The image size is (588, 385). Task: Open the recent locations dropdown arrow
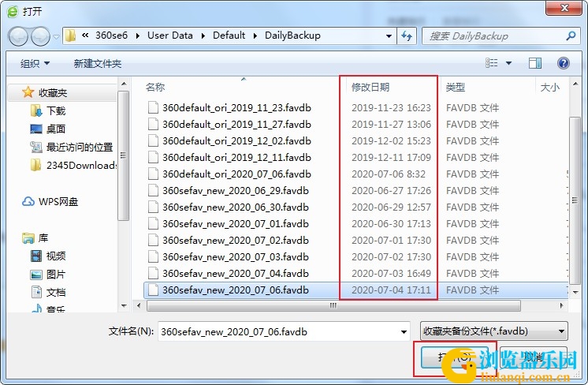coord(56,37)
